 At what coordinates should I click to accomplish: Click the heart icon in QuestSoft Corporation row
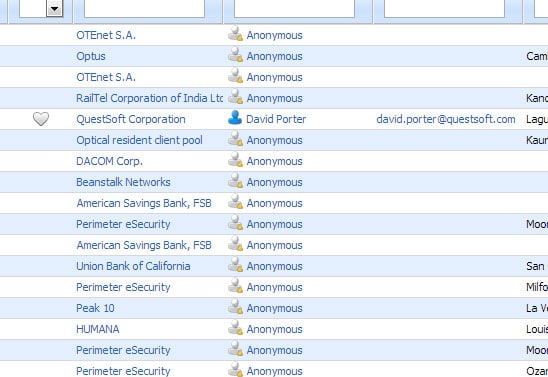coord(41,119)
